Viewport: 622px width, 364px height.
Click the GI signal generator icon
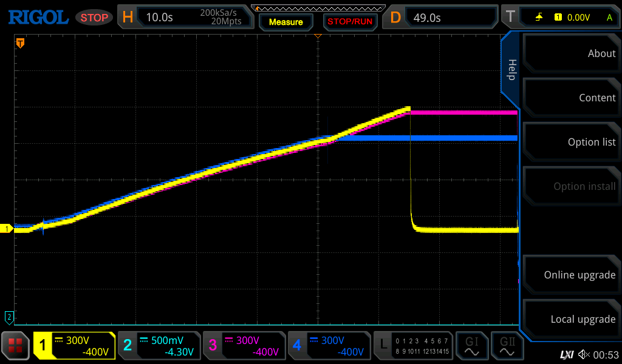471,346
